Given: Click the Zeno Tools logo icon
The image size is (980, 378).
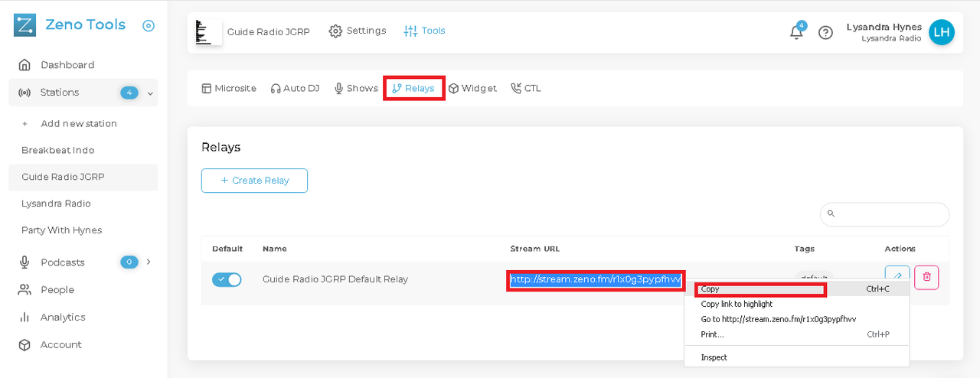Looking at the screenshot, I should tap(24, 25).
